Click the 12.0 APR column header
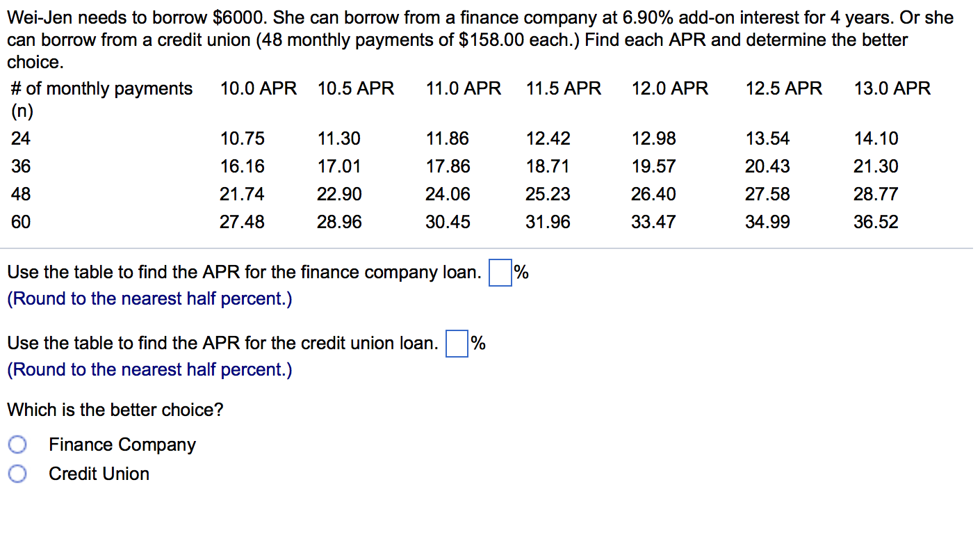This screenshot has height=537, width=980. coord(670,88)
